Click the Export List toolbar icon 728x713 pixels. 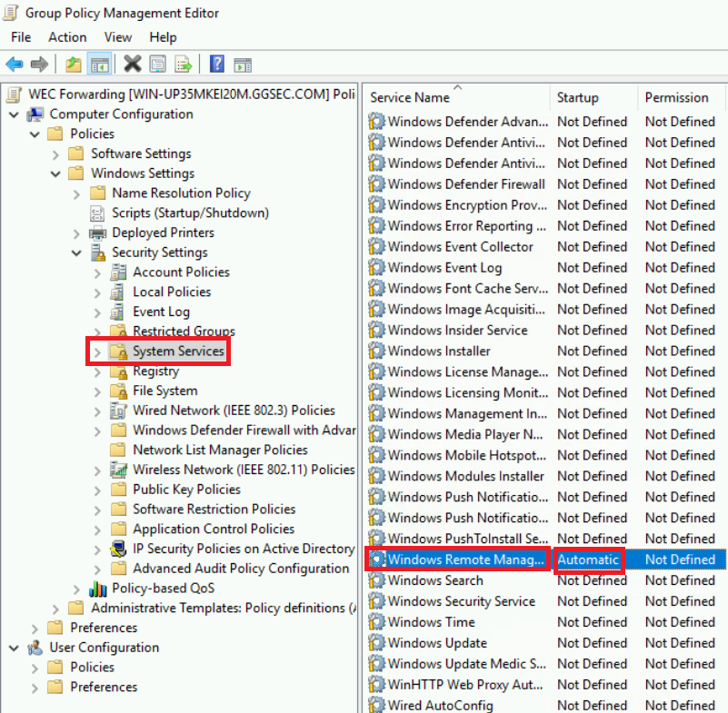[x=182, y=64]
